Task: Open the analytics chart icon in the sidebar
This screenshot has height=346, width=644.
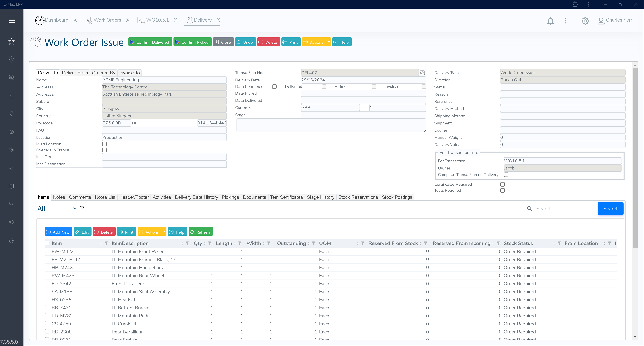Action: [x=12, y=96]
